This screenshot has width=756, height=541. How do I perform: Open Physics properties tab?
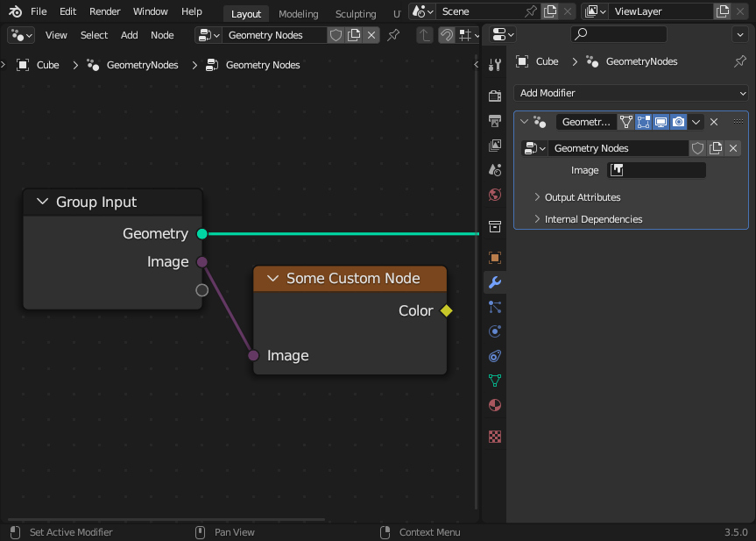click(495, 331)
